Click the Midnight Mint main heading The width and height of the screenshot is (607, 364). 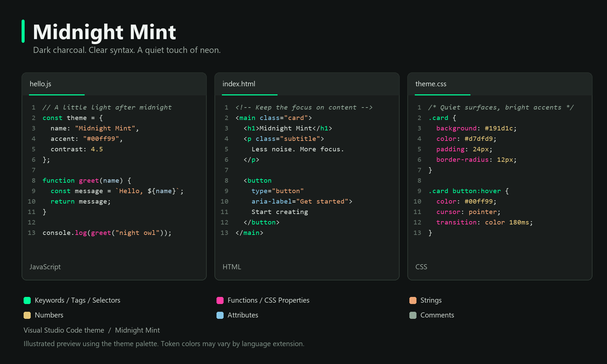105,32
